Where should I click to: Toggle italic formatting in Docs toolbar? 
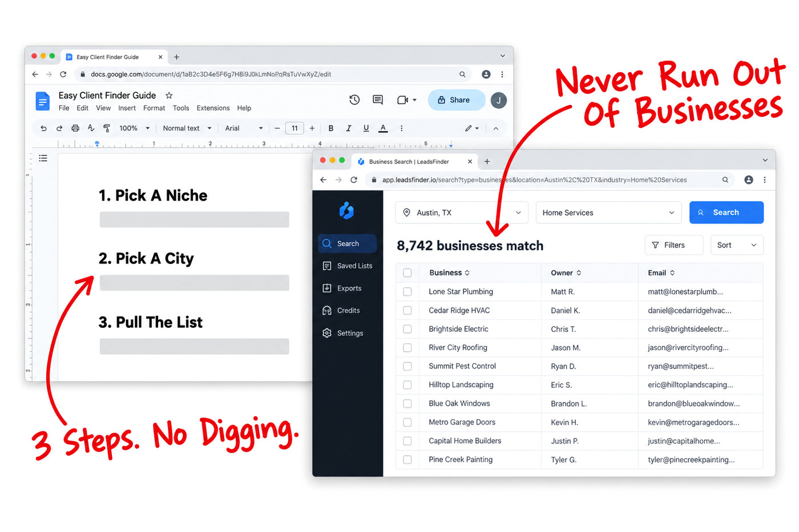click(348, 128)
